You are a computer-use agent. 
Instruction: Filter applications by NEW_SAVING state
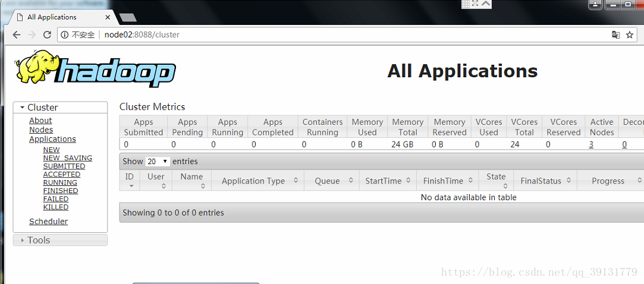point(68,158)
